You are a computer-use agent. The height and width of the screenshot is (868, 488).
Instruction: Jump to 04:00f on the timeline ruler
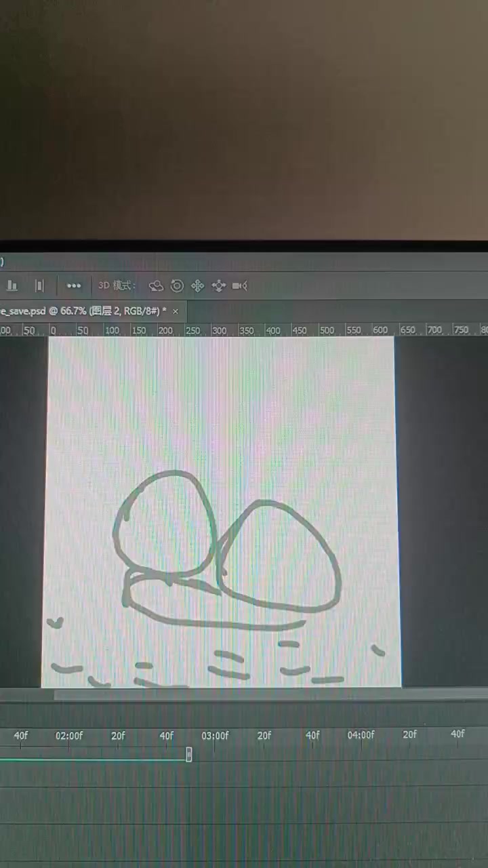pos(361,736)
